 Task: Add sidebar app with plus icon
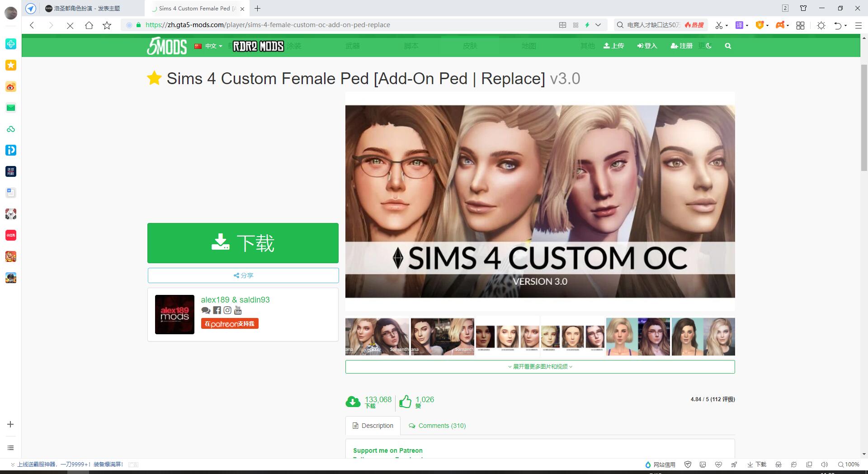coord(10,424)
